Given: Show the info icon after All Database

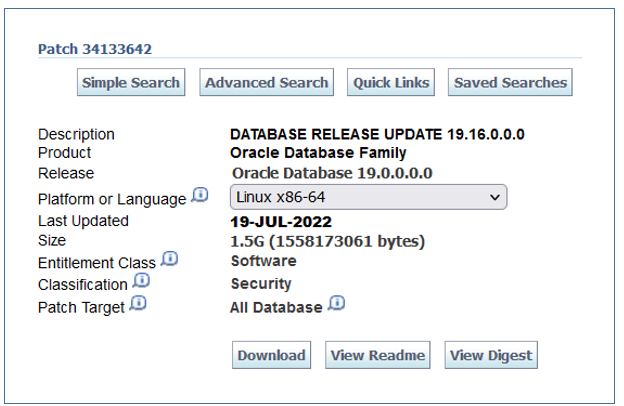Looking at the screenshot, I should click(337, 303).
